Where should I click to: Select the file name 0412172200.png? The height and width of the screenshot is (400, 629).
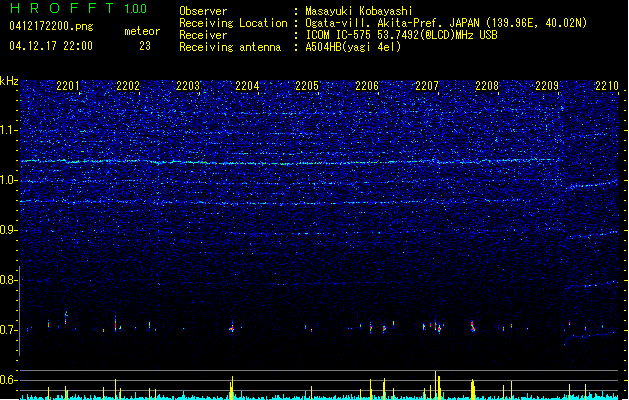click(x=51, y=26)
